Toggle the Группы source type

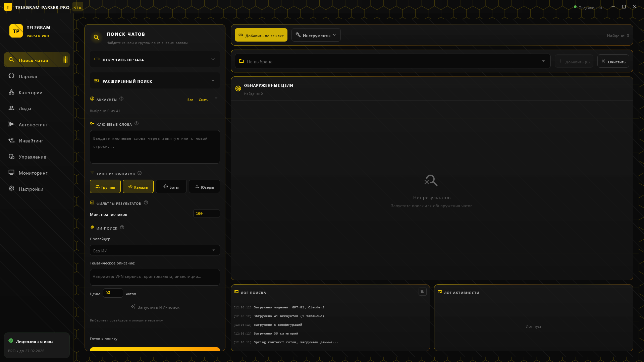point(105,187)
